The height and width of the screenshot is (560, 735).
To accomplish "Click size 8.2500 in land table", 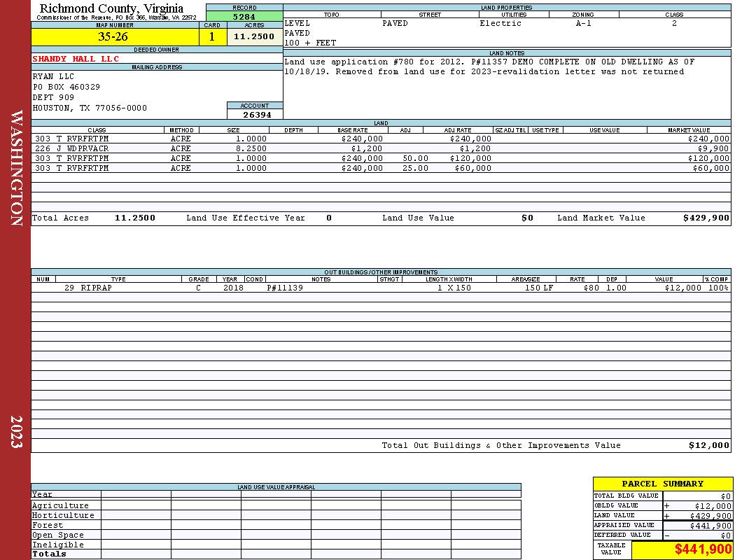I will (x=251, y=148).
